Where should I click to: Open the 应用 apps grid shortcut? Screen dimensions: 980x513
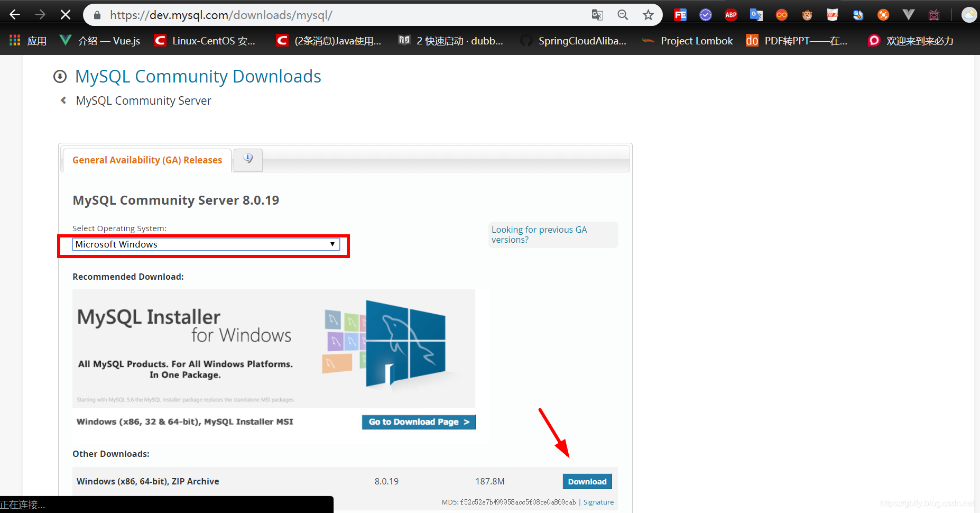(28, 41)
